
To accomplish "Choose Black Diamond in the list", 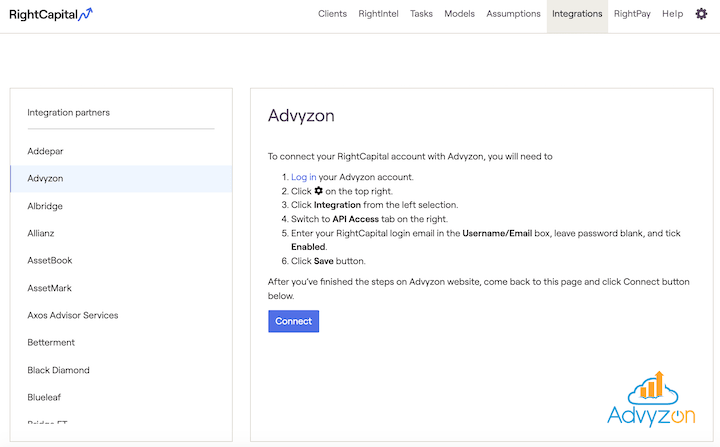I will pos(121,370).
